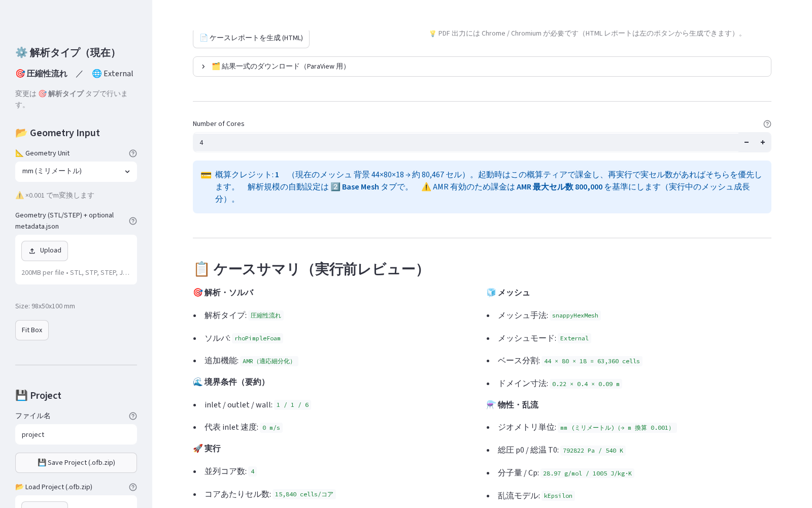This screenshot has height=508, width=812.
Task: Click the kEpsilon turbulence model value
Action: [558, 496]
